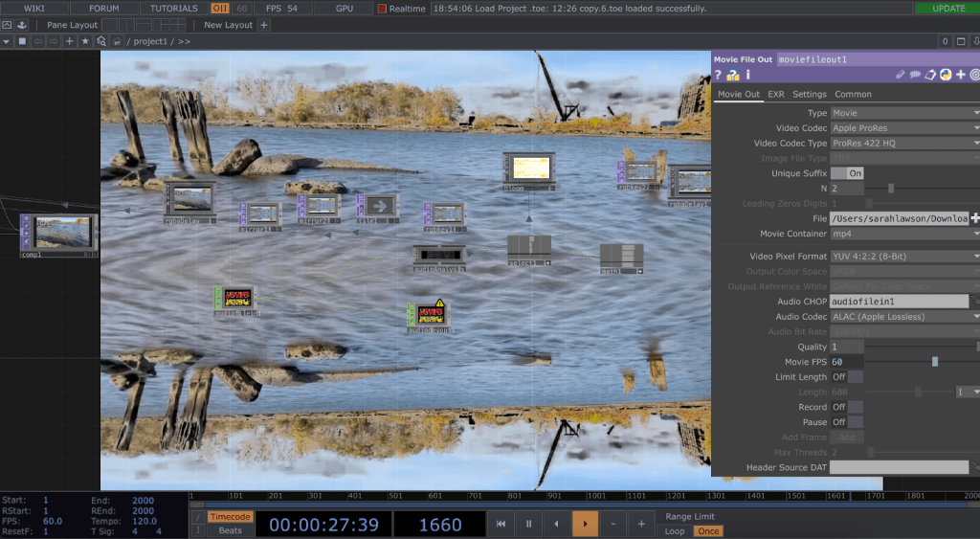Pause the timeline playback
Viewport: 980px width, 539px height.
[x=527, y=524]
